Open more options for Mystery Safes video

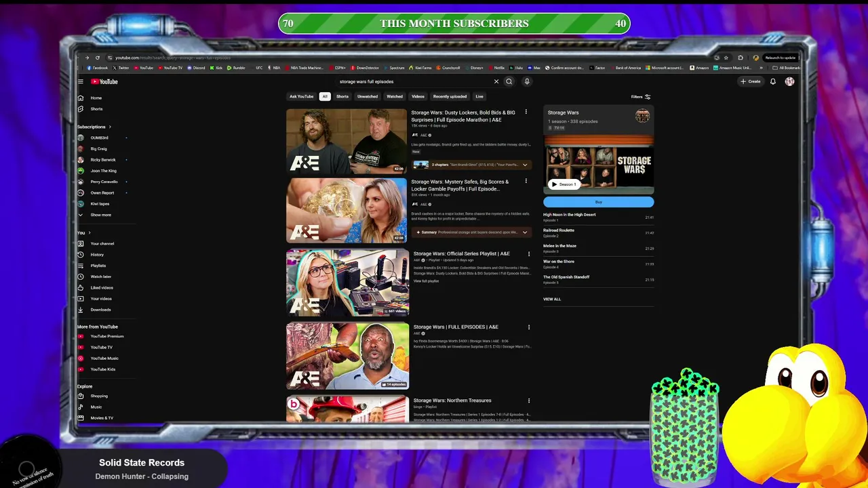coord(526,182)
